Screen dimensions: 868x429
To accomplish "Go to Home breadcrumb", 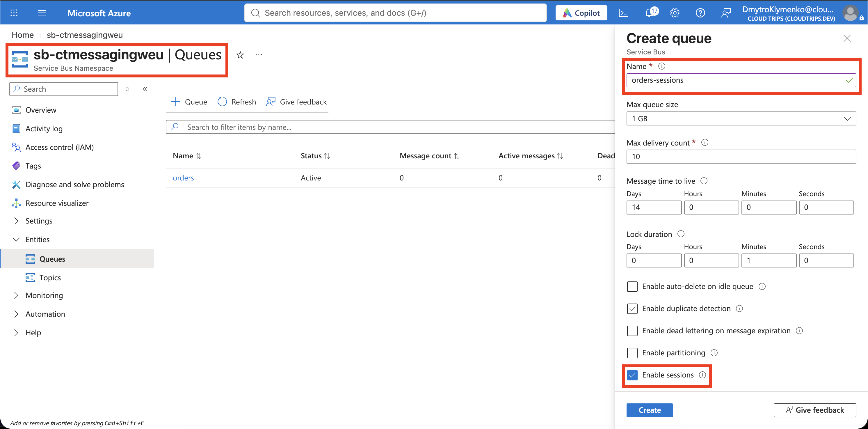I will pyautogui.click(x=23, y=35).
